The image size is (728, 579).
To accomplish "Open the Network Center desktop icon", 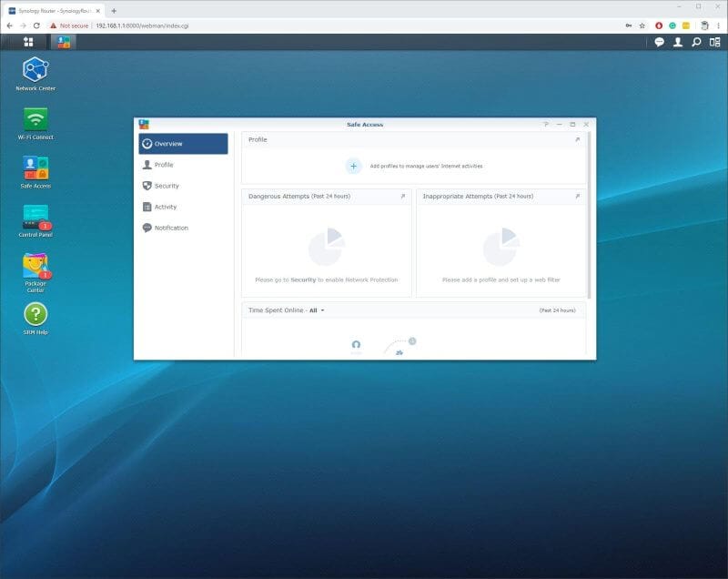I will 36,71.
